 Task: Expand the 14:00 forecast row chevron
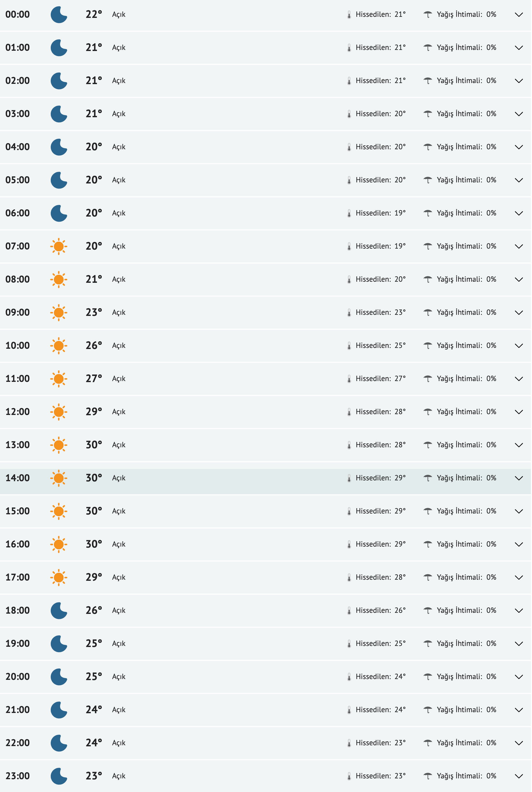click(519, 478)
